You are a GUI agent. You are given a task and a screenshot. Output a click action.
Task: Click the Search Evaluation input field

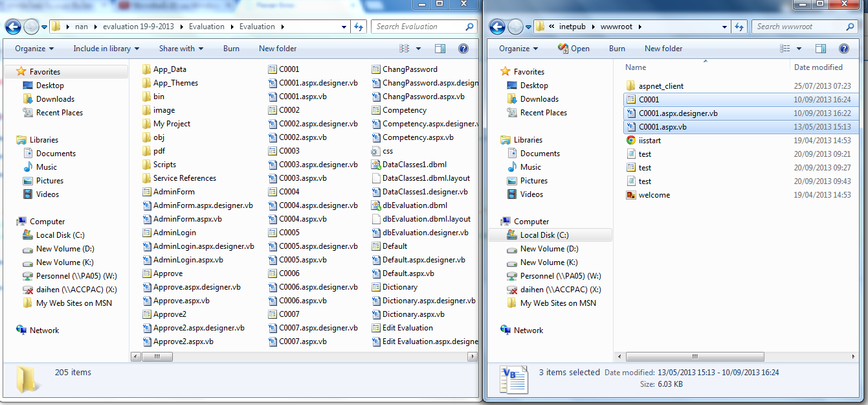(419, 27)
